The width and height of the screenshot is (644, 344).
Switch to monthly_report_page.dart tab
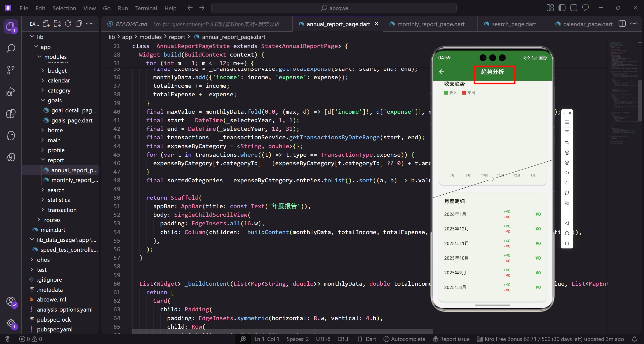430,24
